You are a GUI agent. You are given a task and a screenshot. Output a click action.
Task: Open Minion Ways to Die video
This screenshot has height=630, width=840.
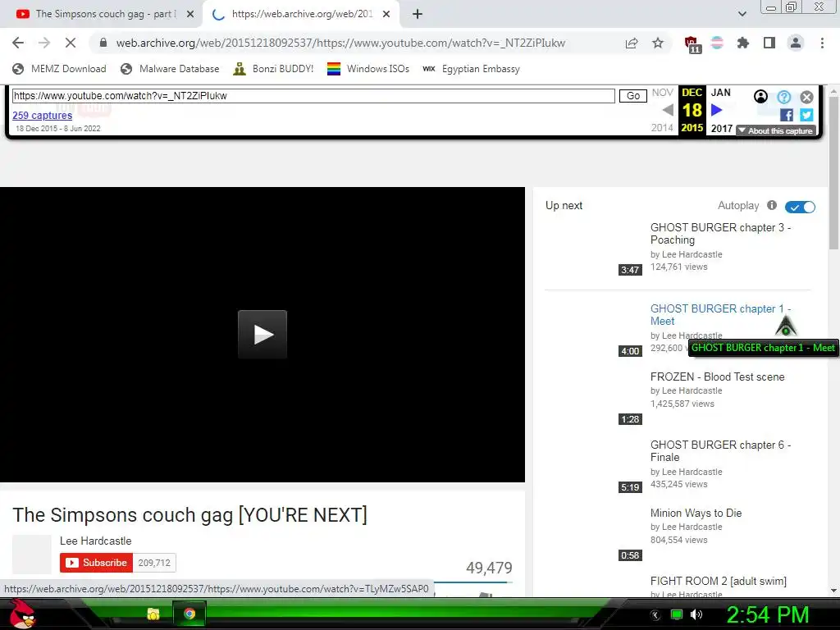click(696, 514)
